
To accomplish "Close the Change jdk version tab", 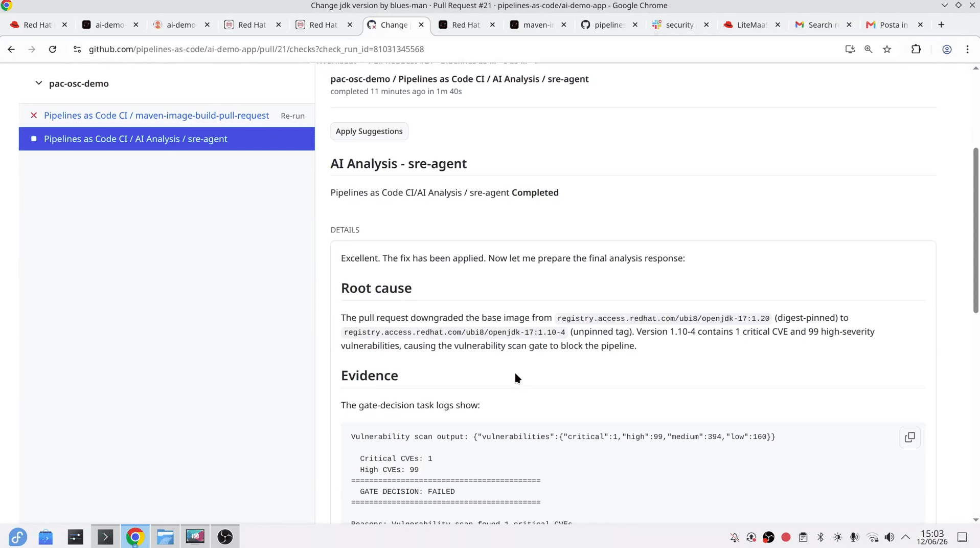I will click(x=421, y=25).
